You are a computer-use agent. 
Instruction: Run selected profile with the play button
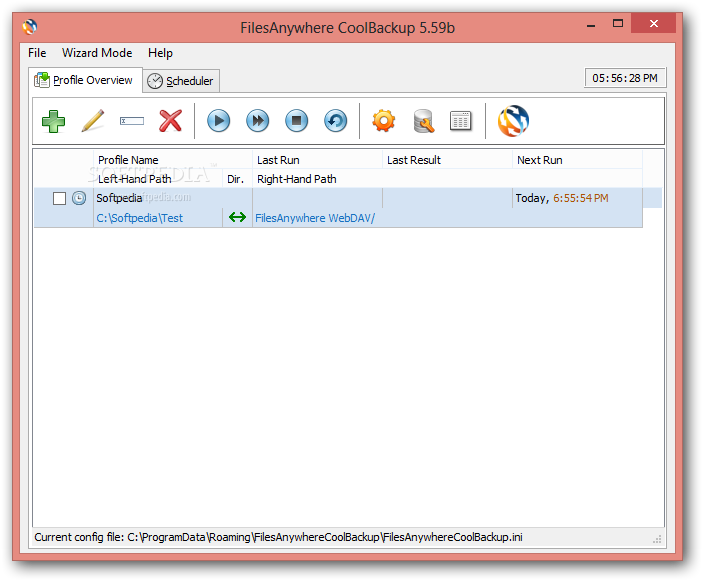point(219,121)
